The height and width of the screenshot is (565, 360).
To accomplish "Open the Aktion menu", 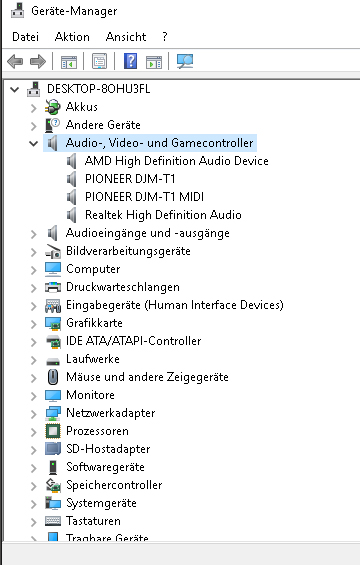I will pyautogui.click(x=72, y=37).
